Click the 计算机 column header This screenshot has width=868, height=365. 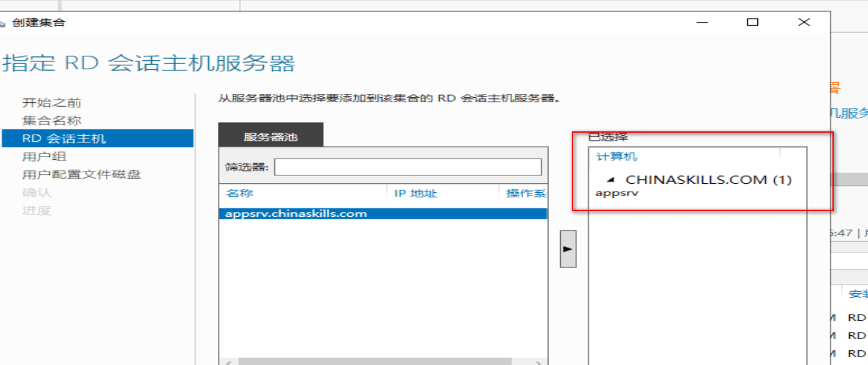(x=616, y=157)
